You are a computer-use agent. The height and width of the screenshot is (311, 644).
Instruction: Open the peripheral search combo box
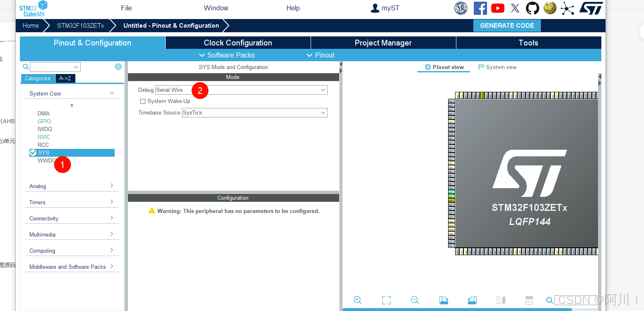tap(55, 67)
